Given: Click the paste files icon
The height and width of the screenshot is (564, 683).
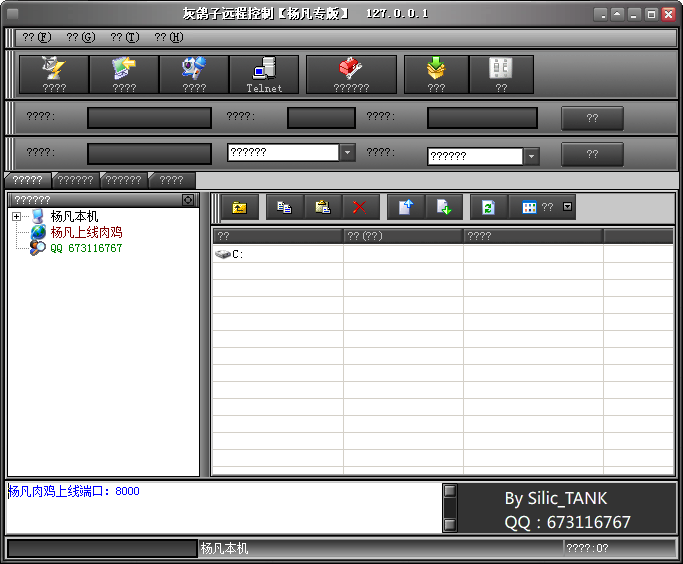Looking at the screenshot, I should click(x=323, y=208).
